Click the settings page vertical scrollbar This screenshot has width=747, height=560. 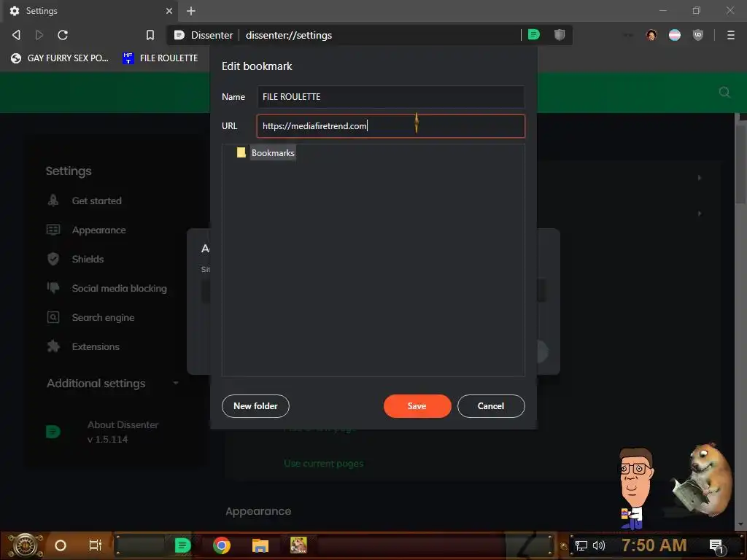740,164
